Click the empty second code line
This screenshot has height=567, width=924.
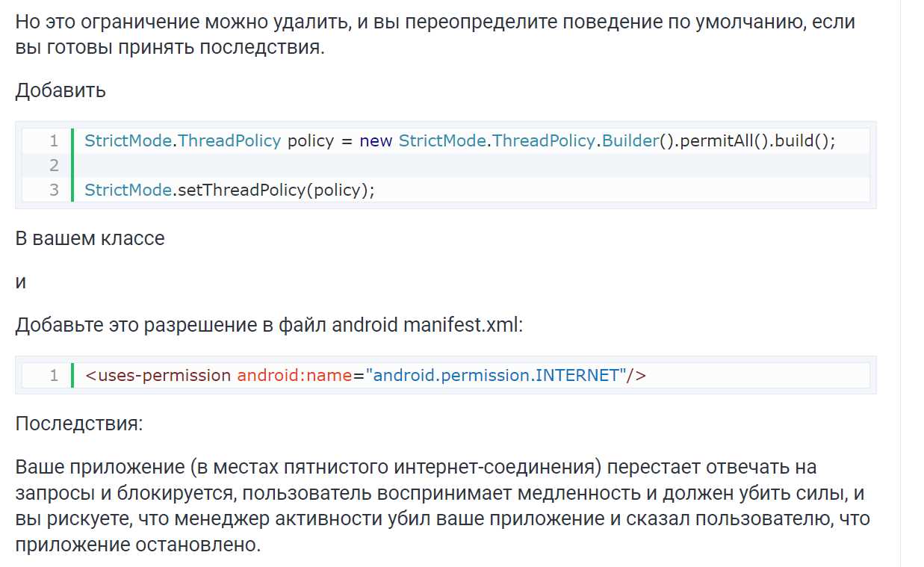(448, 165)
